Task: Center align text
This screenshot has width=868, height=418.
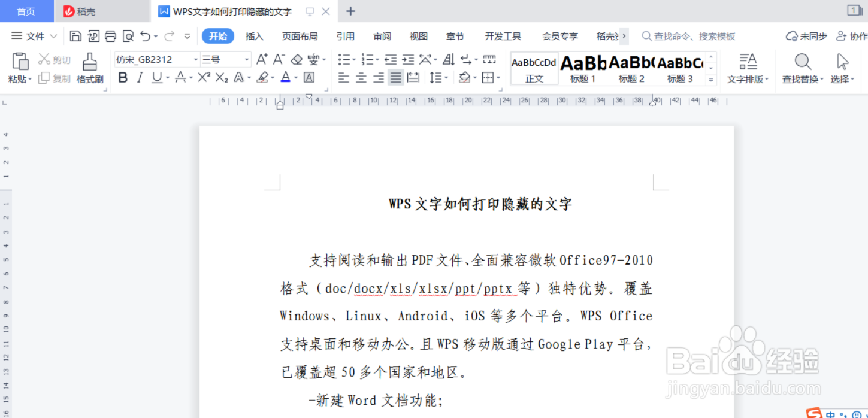Action: [x=361, y=77]
